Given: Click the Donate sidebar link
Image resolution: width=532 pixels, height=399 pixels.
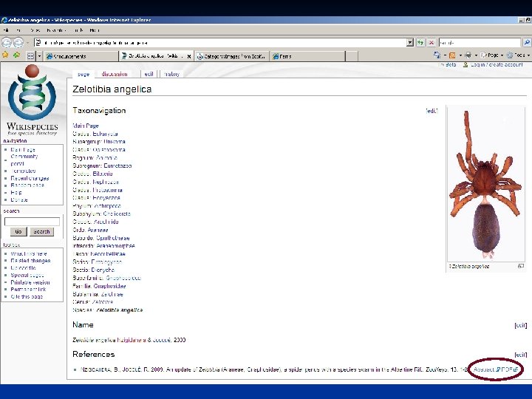Looking at the screenshot, I should (19, 199).
